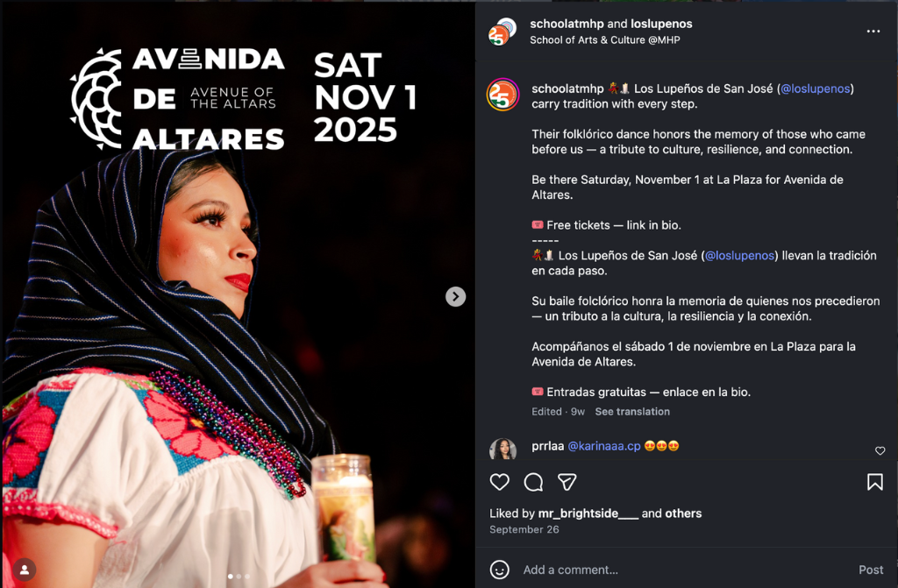This screenshot has height=588, width=898.
Task: Open loslupenos profile from post header
Action: (x=661, y=24)
